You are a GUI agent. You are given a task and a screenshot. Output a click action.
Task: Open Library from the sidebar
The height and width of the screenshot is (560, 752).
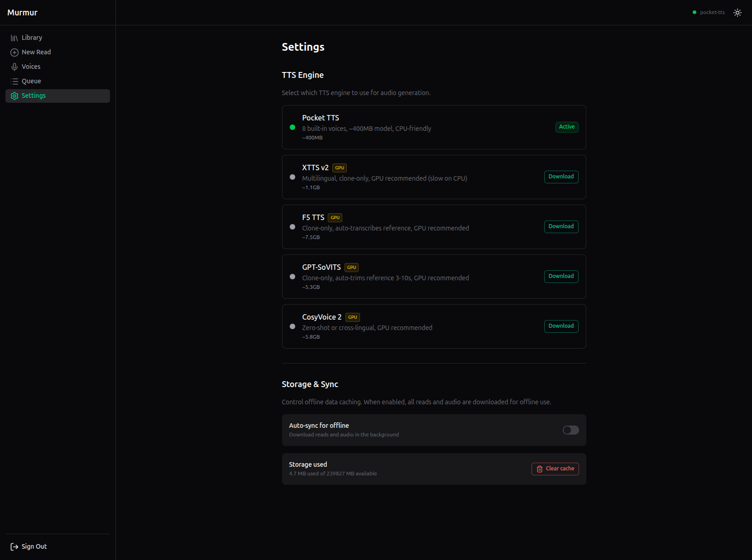pyautogui.click(x=32, y=38)
